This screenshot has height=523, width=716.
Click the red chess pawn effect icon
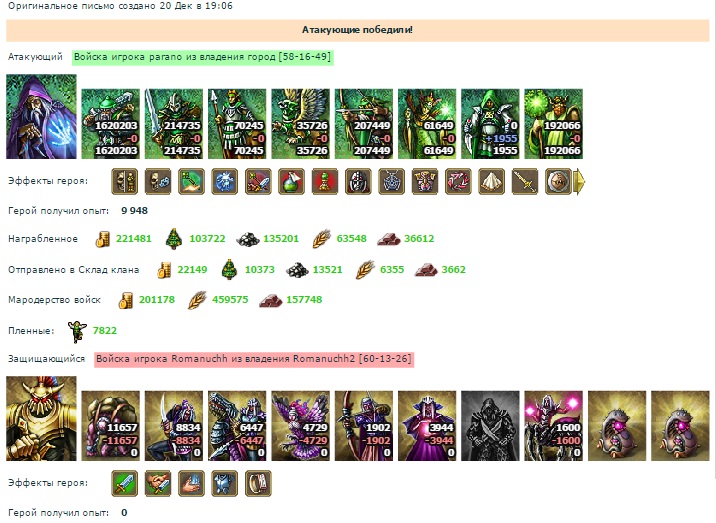[325, 182]
